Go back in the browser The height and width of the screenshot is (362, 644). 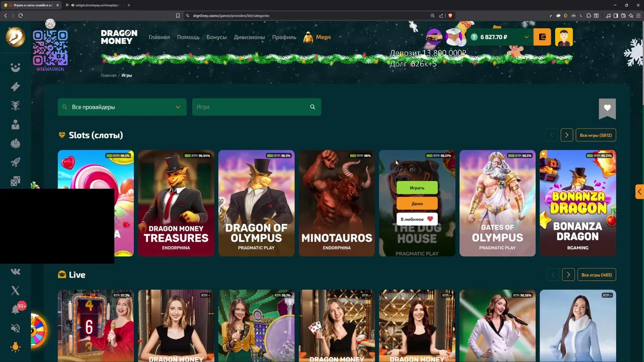click(x=6, y=16)
